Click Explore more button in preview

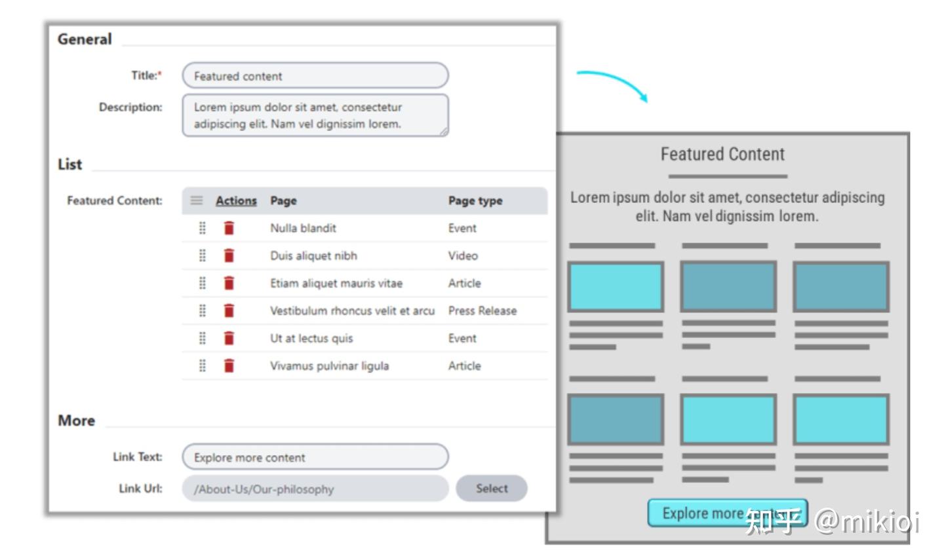[x=728, y=513]
